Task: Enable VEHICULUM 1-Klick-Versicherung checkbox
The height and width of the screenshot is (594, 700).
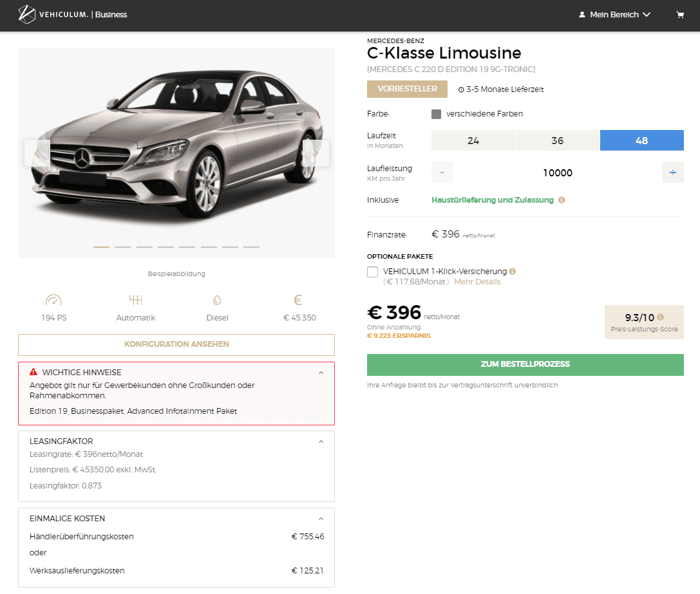Action: click(x=372, y=272)
